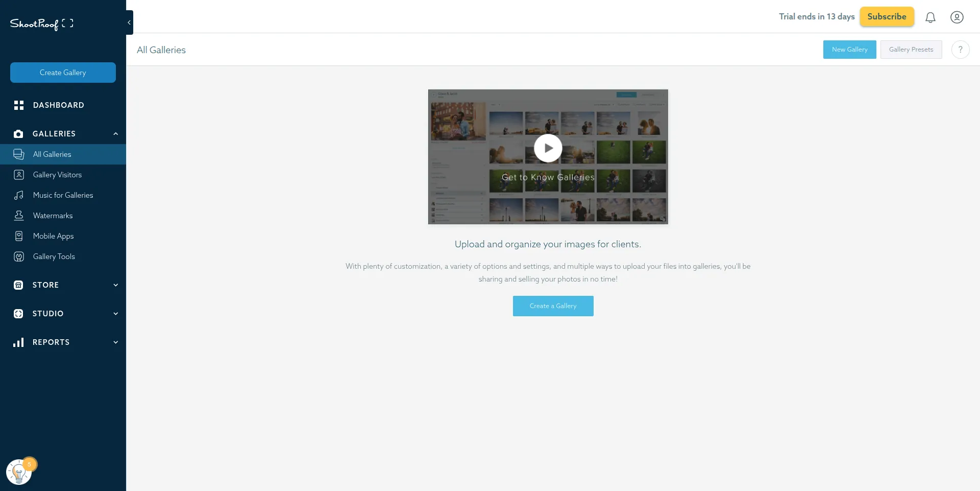Select the Galleries camera icon
This screenshot has width=980, height=491.
pos(19,134)
